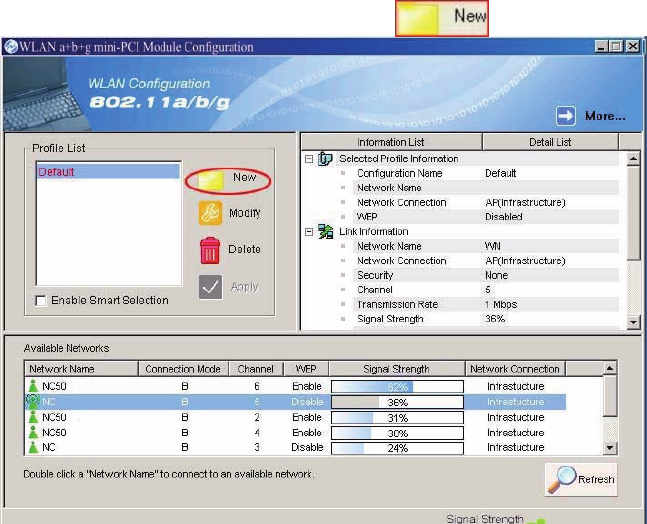Sort networks by the Signal Strength column header
Screen dimensions: 647x524
(x=397, y=369)
